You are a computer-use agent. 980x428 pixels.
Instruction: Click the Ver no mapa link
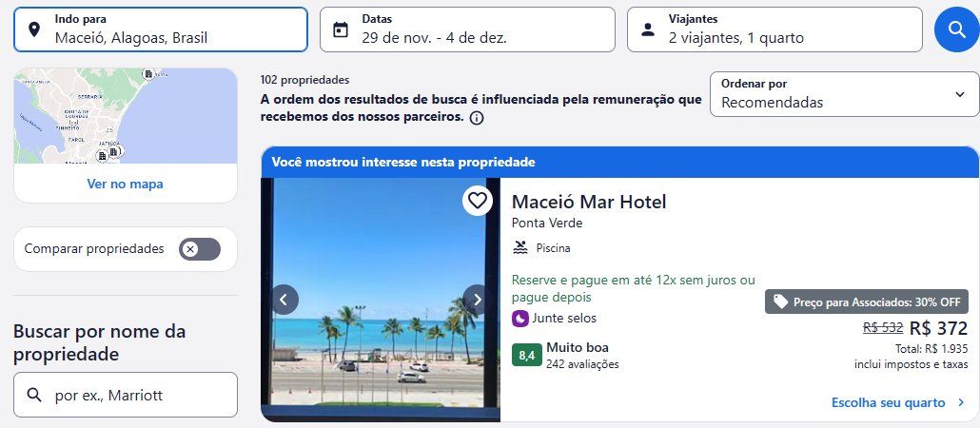pyautogui.click(x=125, y=184)
